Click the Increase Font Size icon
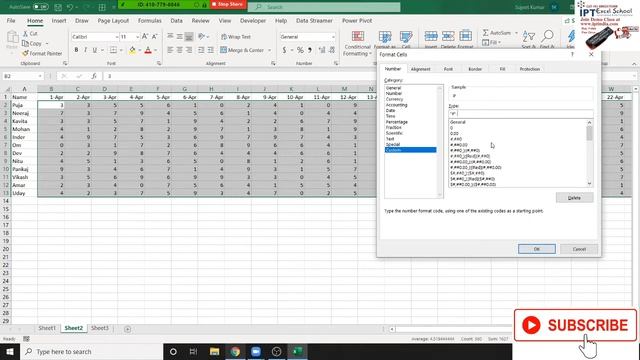640x360 pixels. click(145, 37)
